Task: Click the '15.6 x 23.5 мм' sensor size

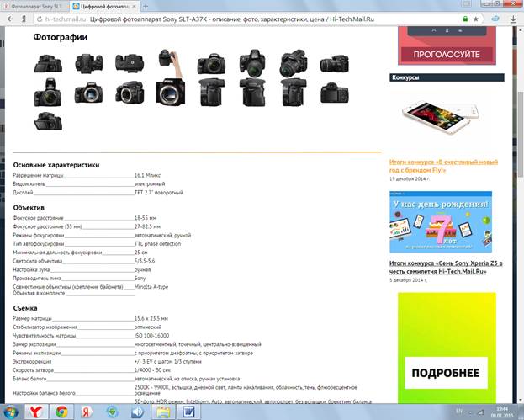Action: (x=151, y=318)
